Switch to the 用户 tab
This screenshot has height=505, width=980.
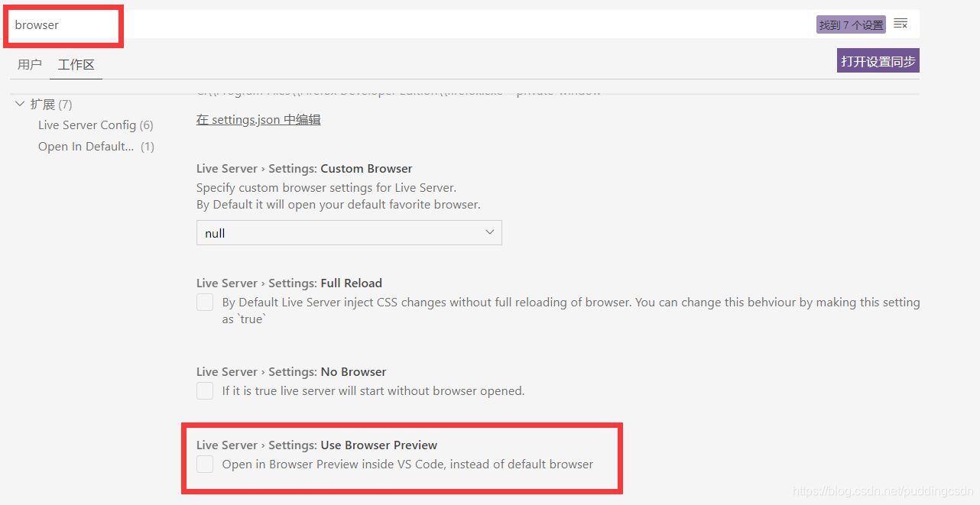coord(30,65)
